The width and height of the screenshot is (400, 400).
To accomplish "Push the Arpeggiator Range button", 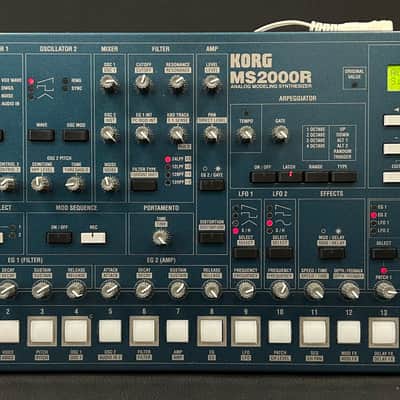I will coord(317,177).
